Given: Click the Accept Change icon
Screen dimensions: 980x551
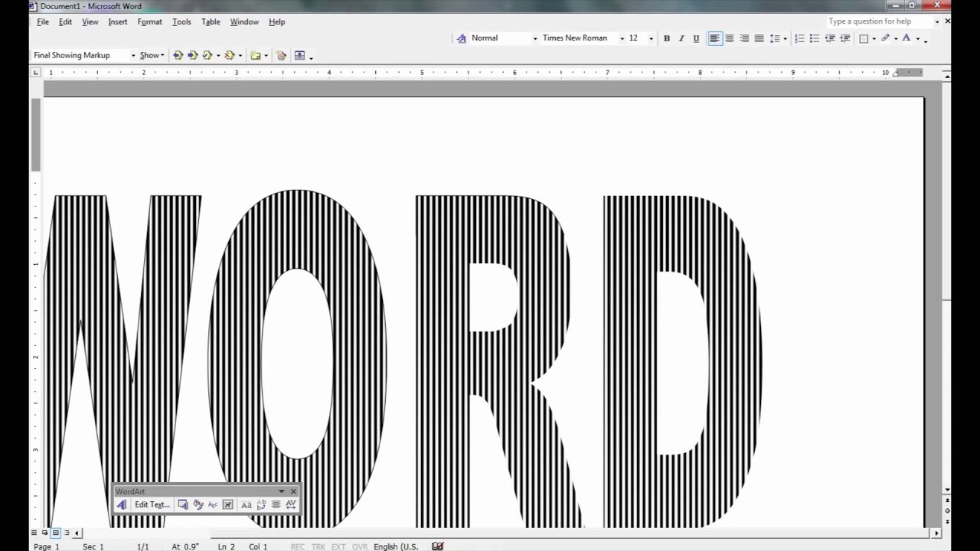Looking at the screenshot, I should coord(207,55).
